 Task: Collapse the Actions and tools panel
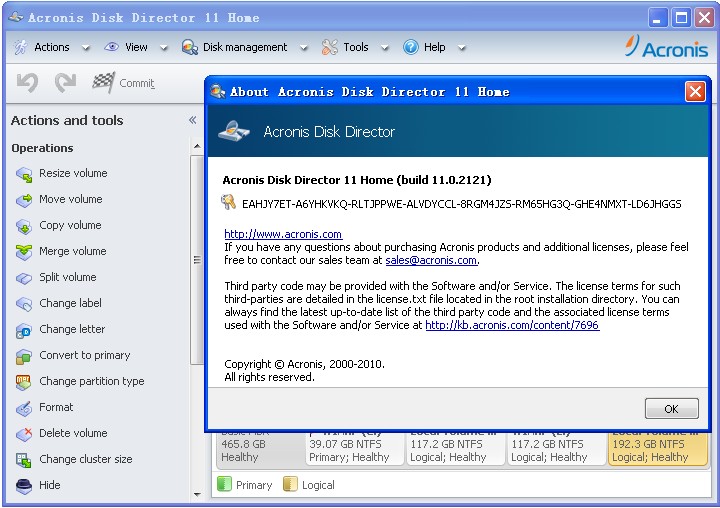[192, 120]
